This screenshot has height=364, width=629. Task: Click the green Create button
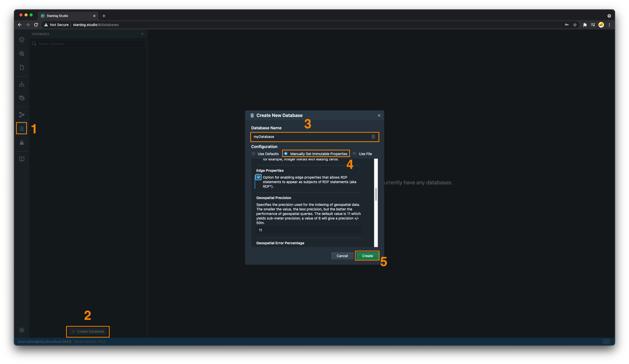pyautogui.click(x=367, y=256)
